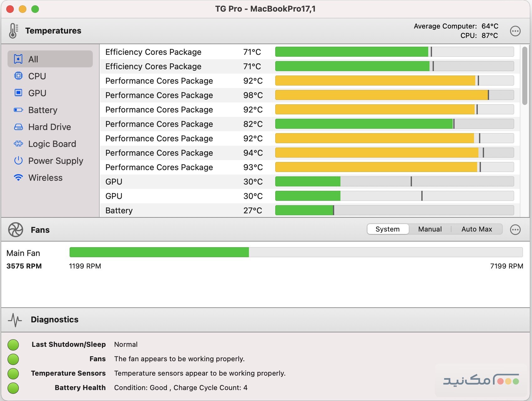Viewport: 532px width, 401px height.
Task: Switch fan control to Manual mode
Action: [x=430, y=229]
